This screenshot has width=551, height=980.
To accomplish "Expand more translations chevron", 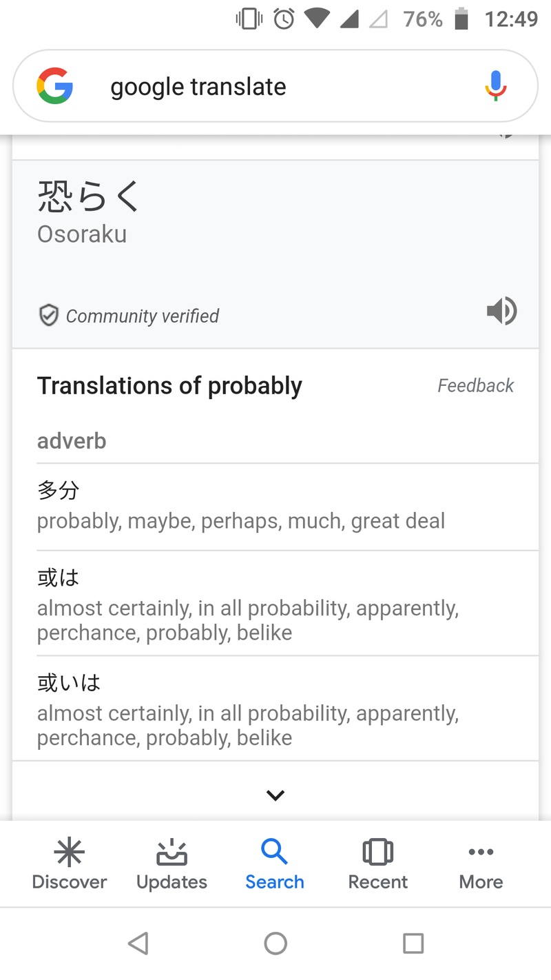I will point(275,795).
